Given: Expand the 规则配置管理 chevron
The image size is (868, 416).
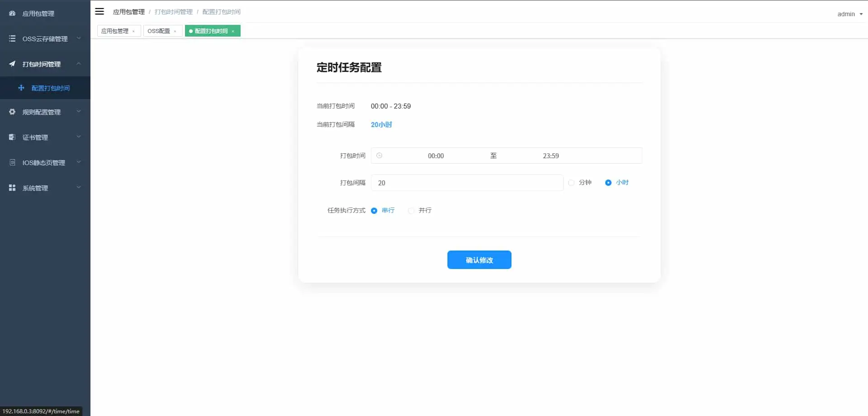Looking at the screenshot, I should click(79, 111).
